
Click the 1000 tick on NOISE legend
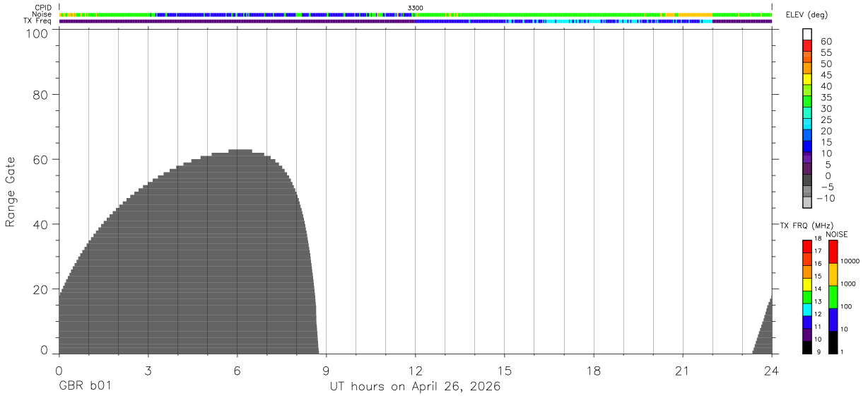tap(848, 284)
